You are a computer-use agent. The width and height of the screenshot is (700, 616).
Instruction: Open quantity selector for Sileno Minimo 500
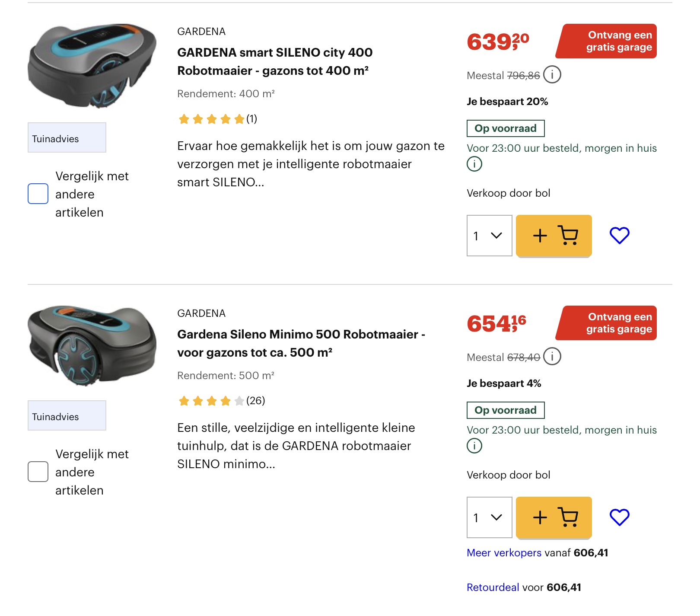pos(489,518)
